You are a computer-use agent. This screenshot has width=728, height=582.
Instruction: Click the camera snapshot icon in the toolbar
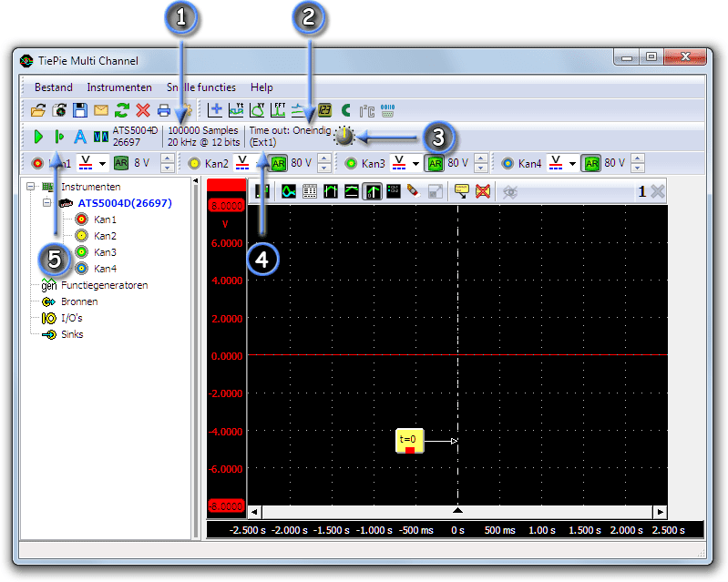pos(59,110)
